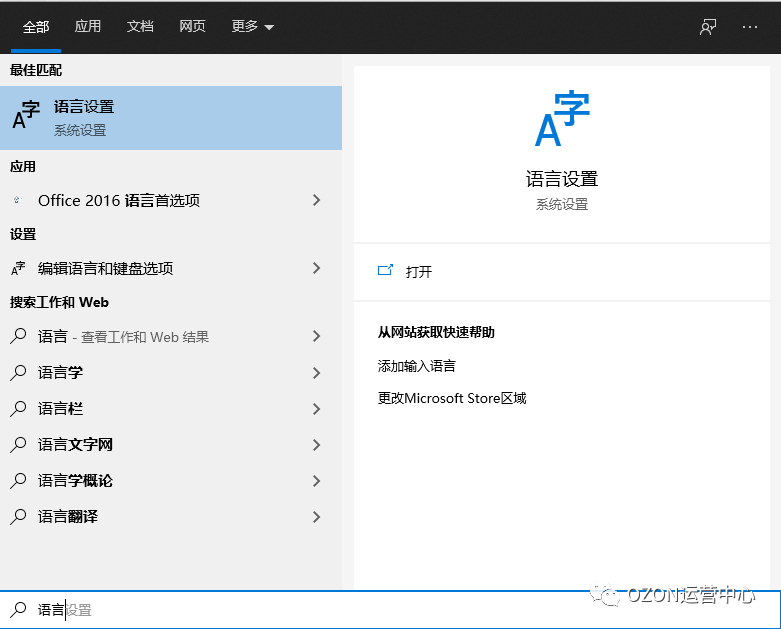Expand arrow for 语言文字网 suggestion
This screenshot has width=781, height=629.
point(316,444)
